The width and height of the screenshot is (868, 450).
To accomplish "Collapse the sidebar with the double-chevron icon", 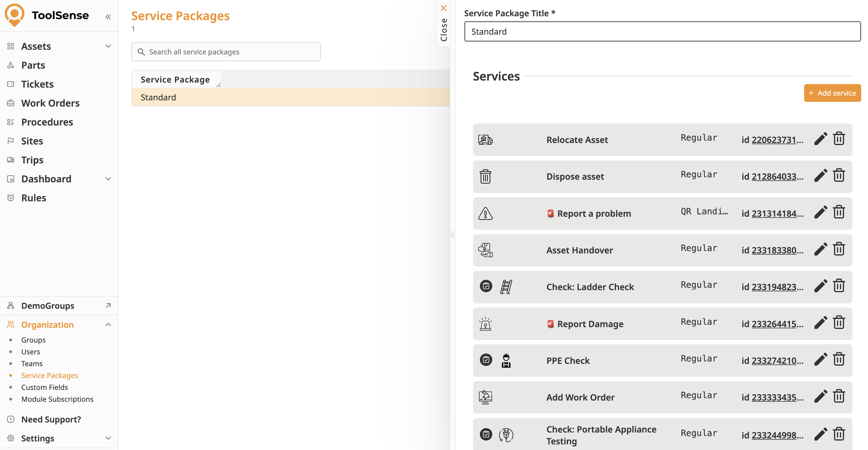I will [x=108, y=17].
